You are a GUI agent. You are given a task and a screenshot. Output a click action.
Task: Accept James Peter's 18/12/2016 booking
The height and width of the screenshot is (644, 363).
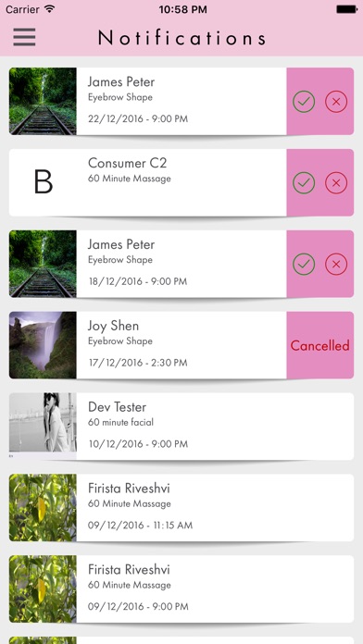pyautogui.click(x=304, y=264)
